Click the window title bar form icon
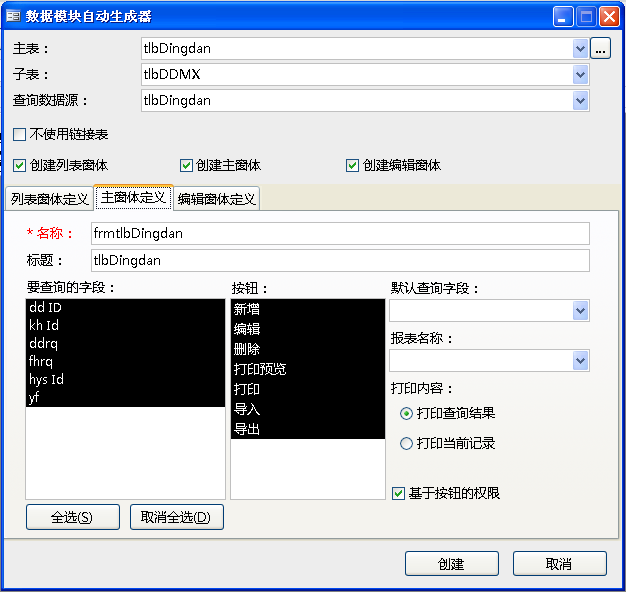This screenshot has width=626, height=592. [13, 16]
